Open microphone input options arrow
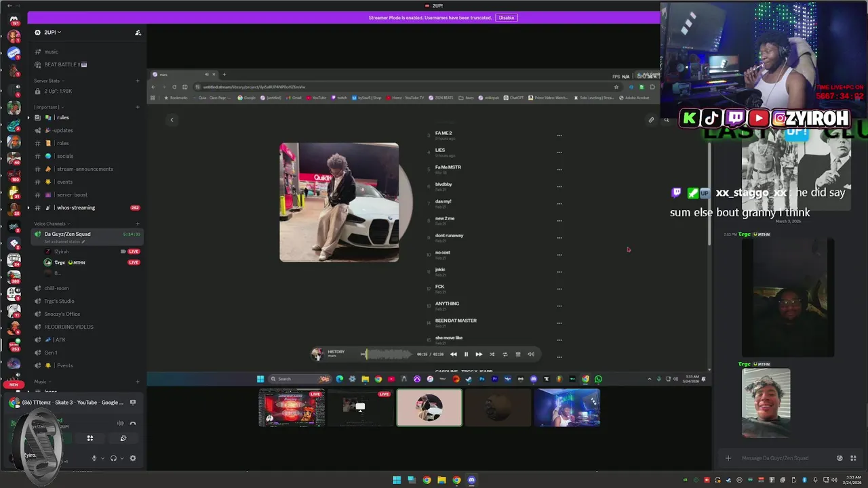This screenshot has width=868, height=488. [102, 458]
